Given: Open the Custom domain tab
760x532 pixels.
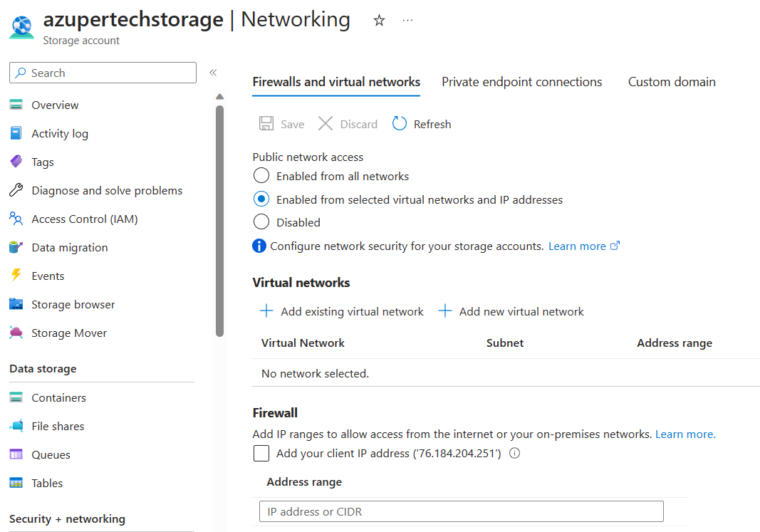Looking at the screenshot, I should tap(671, 82).
